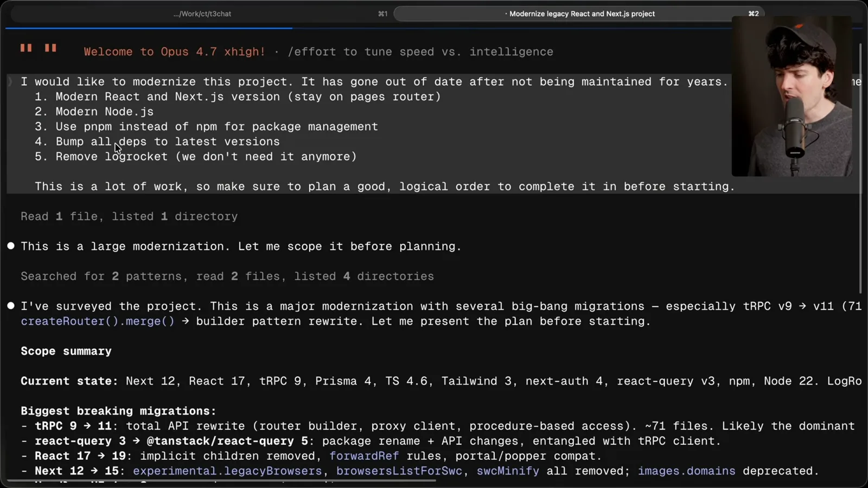868x488 pixels.
Task: Click the webcam video overlay thumbnail
Action: 792,96
